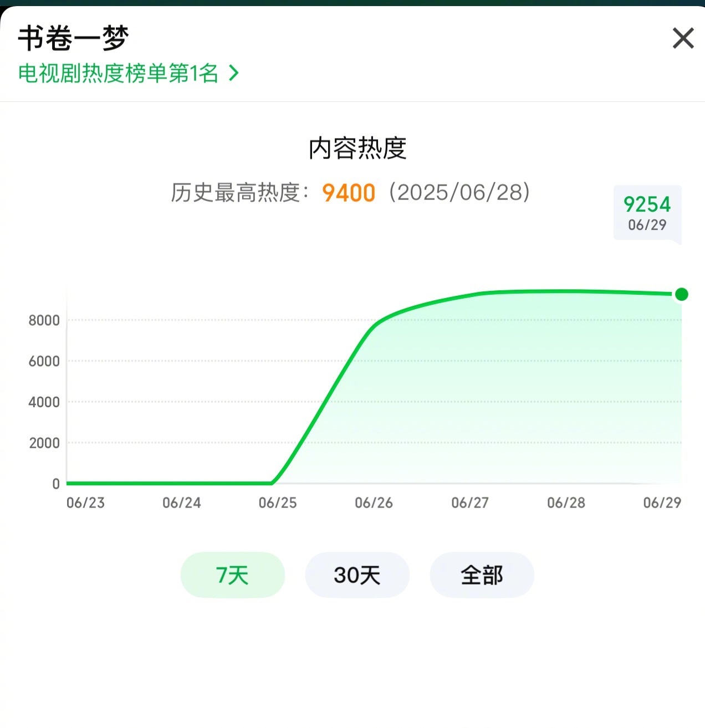Click the 8000 y-axis label
705x728 pixels.
[44, 320]
